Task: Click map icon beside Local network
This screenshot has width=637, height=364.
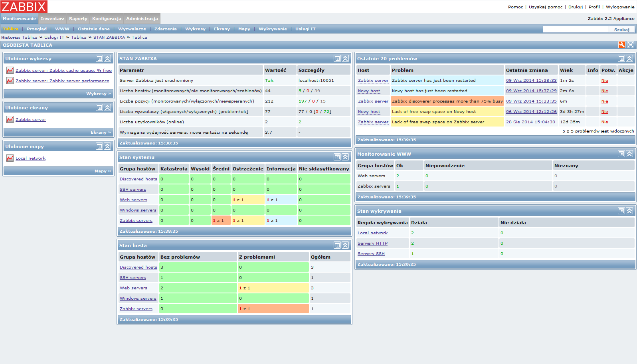Action: (x=10, y=158)
